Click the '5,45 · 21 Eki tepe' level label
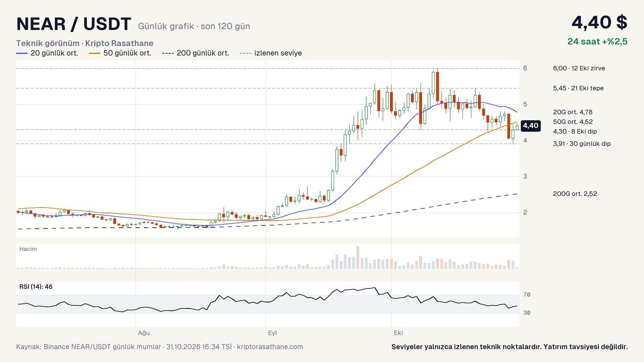This screenshot has width=644, height=362. pyautogui.click(x=578, y=88)
